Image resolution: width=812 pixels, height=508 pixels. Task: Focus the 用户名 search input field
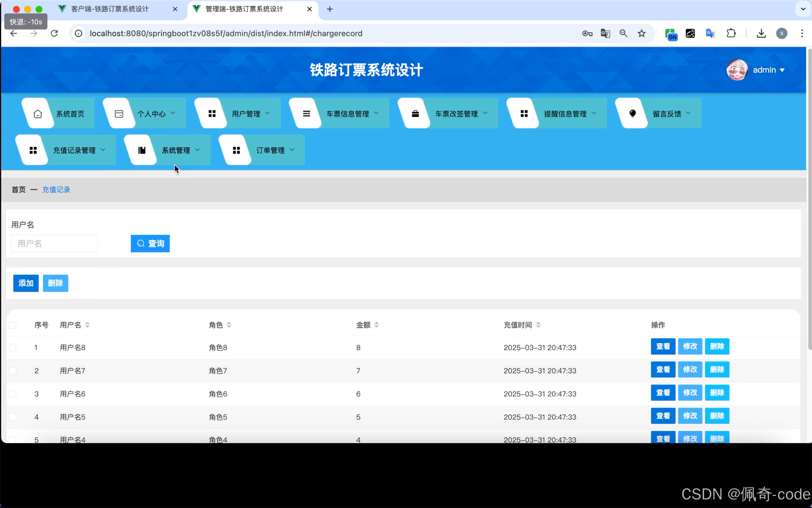click(54, 244)
